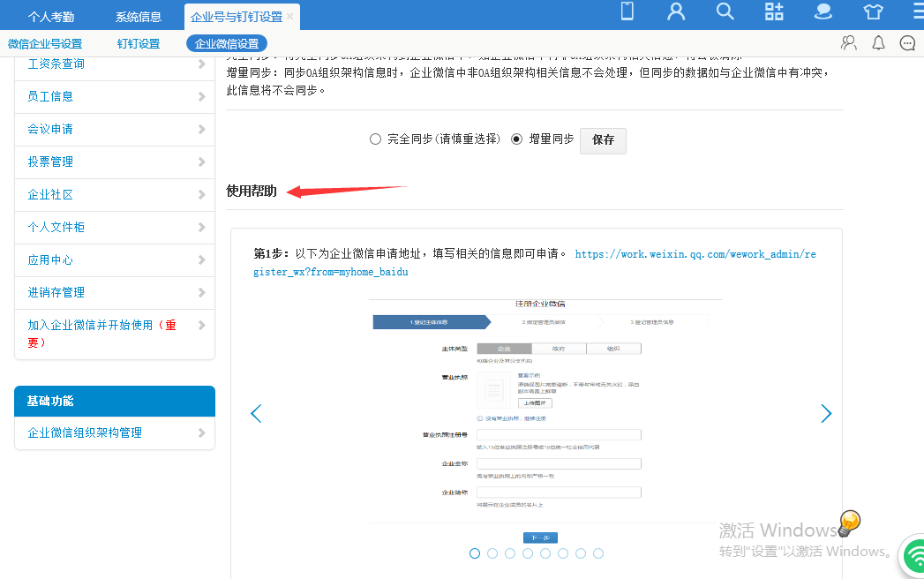Select 完全同步 radio option
924x579 pixels.
(x=376, y=139)
